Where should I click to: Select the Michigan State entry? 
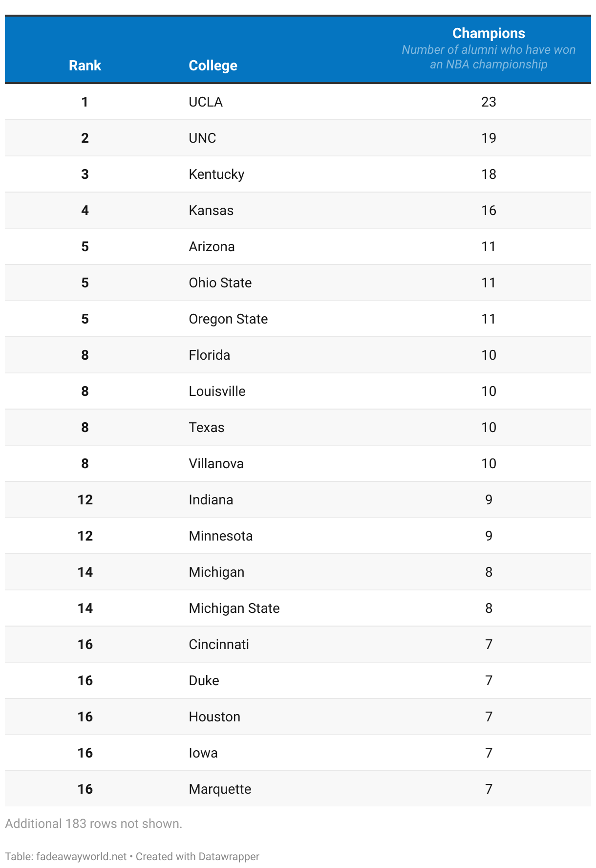pyautogui.click(x=234, y=608)
